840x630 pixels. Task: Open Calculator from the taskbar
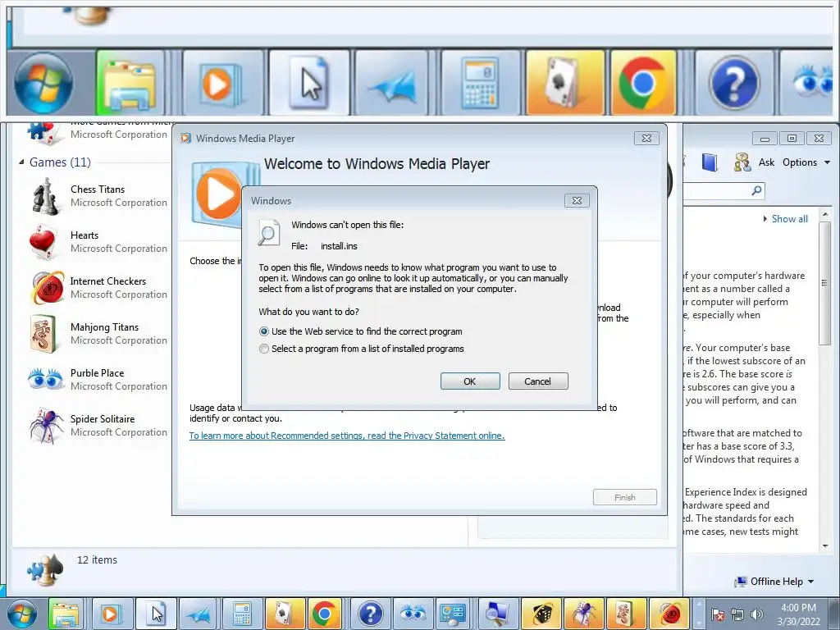(242, 614)
